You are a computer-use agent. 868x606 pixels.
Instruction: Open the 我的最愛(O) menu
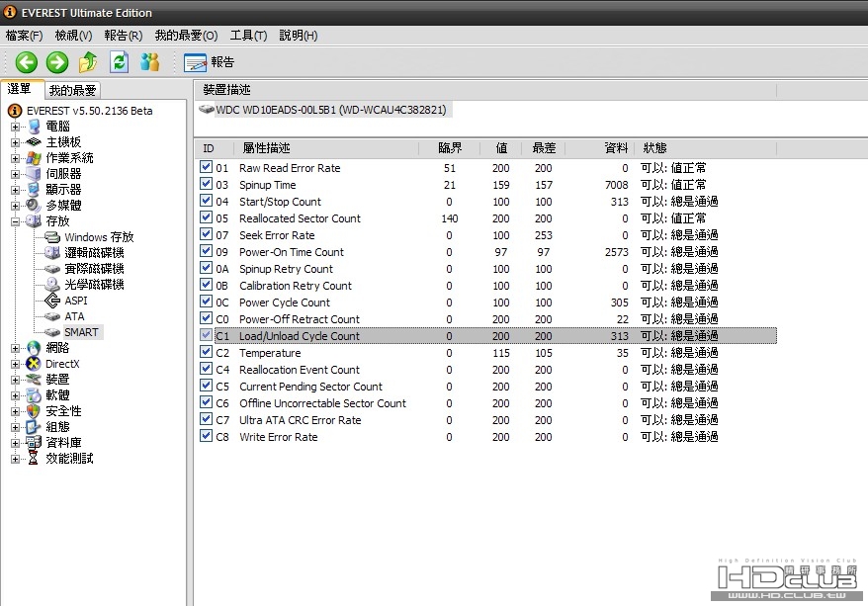coord(186,36)
